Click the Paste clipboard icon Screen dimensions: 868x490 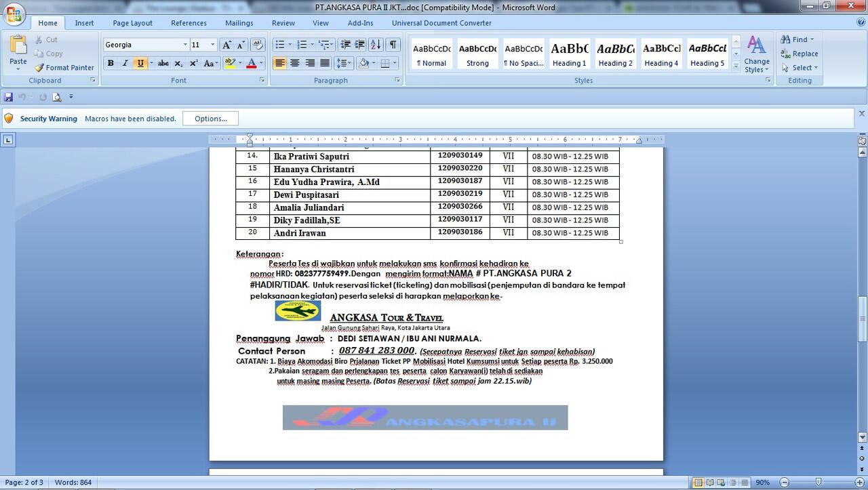point(18,47)
